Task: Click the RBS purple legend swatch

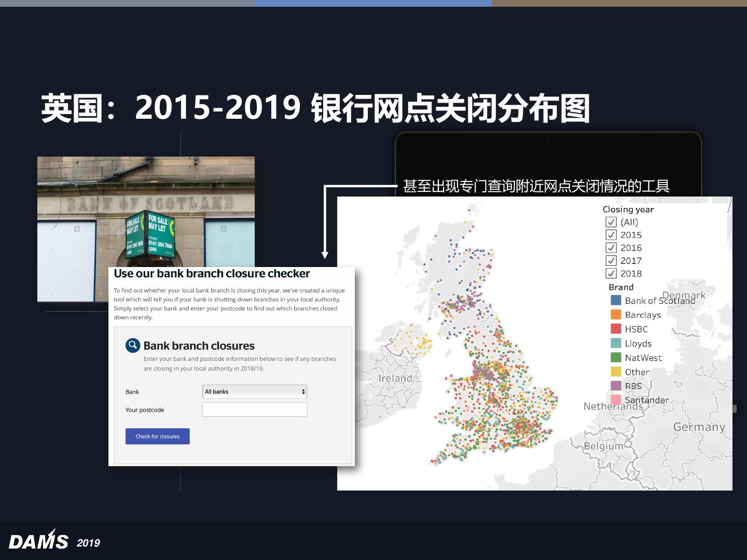Action: [x=616, y=385]
